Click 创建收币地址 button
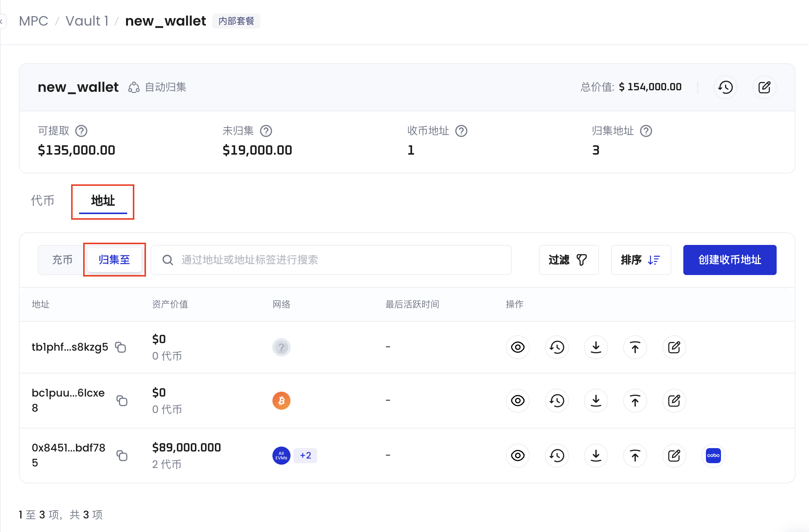The width and height of the screenshot is (809, 532). coord(729,260)
